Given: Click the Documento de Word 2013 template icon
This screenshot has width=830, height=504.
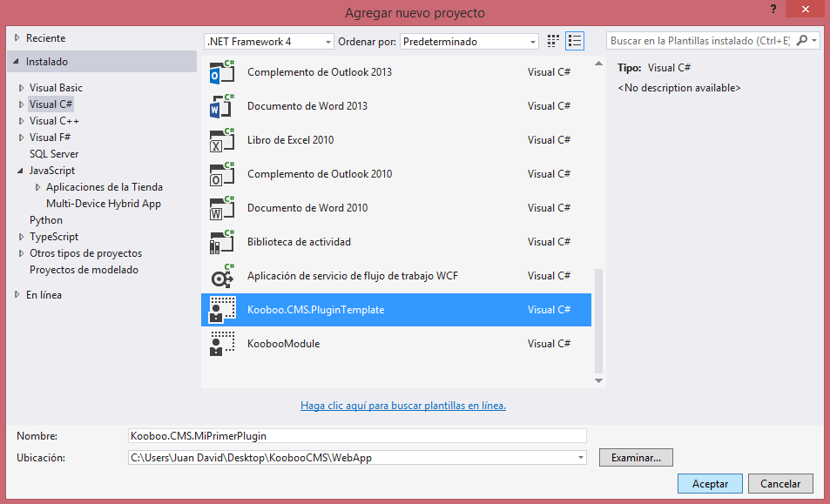Looking at the screenshot, I should [x=222, y=106].
